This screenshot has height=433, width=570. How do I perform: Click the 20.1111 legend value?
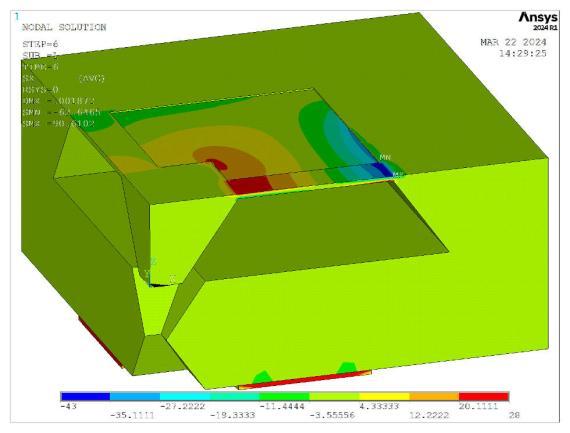tap(478, 406)
